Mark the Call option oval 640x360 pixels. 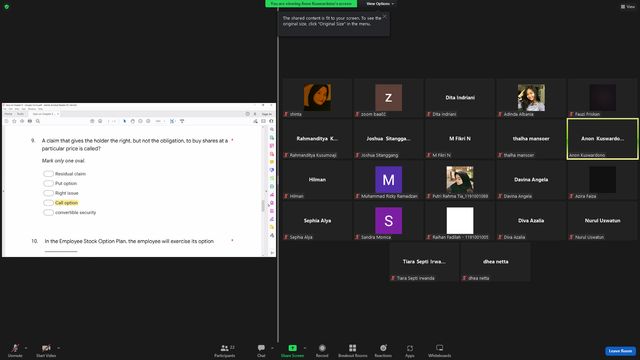[x=48, y=203]
